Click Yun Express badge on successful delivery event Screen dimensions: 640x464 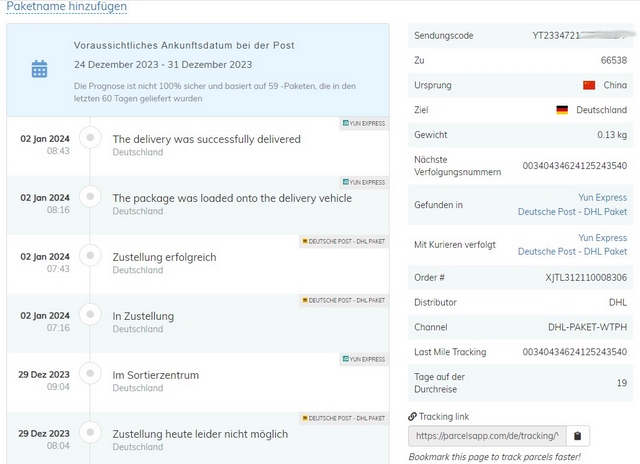pos(362,124)
